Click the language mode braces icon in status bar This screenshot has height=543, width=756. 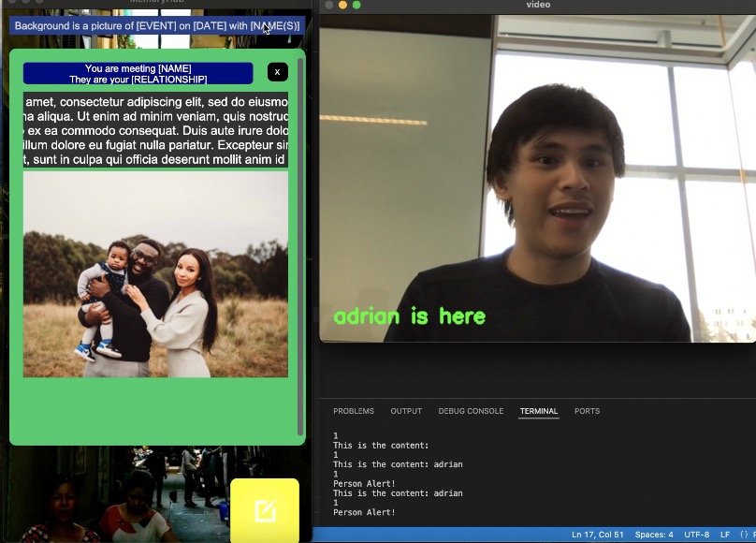pos(744,535)
